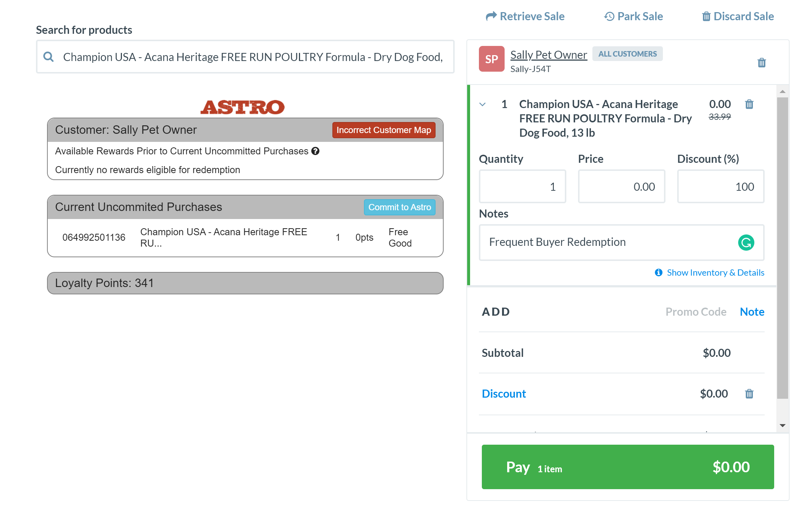The image size is (812, 509).
Task: Add a Note to the sale
Action: [752, 312]
